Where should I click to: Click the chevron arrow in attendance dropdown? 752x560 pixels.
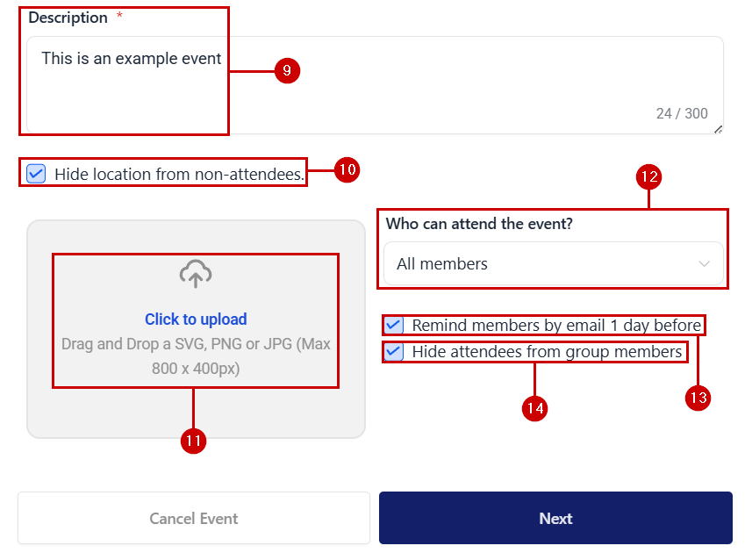point(704,264)
